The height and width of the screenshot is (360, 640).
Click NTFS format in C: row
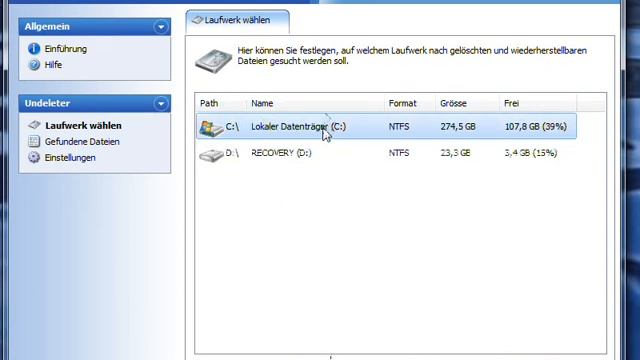click(x=399, y=127)
